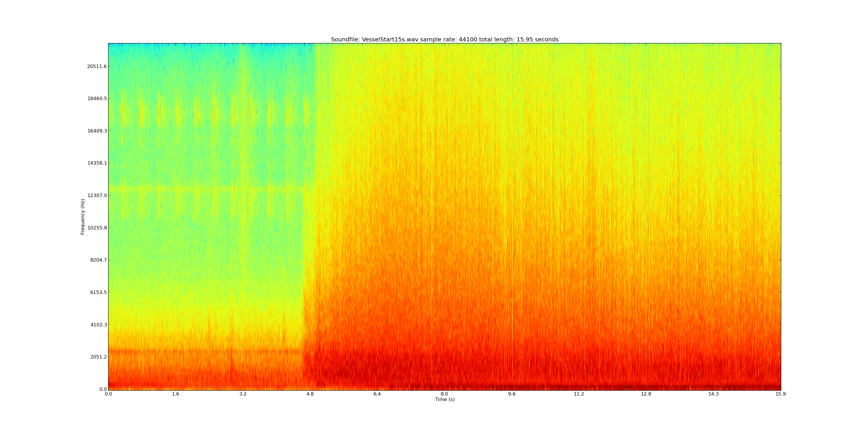Click the 20511.6 frequency tick label
This screenshot has height=434, width=868.
[97, 66]
